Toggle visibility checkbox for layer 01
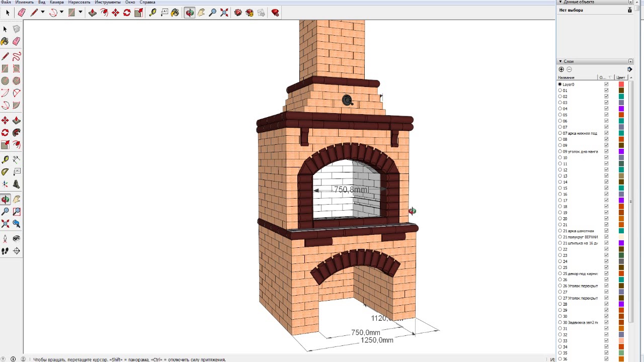This screenshot has height=362, width=644. click(x=606, y=90)
